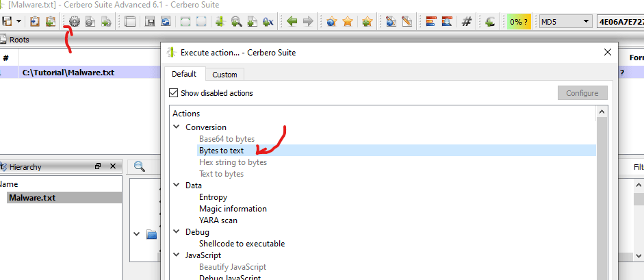Collapse the Data actions group
Viewport: 644px width, 280px height.
(x=177, y=186)
